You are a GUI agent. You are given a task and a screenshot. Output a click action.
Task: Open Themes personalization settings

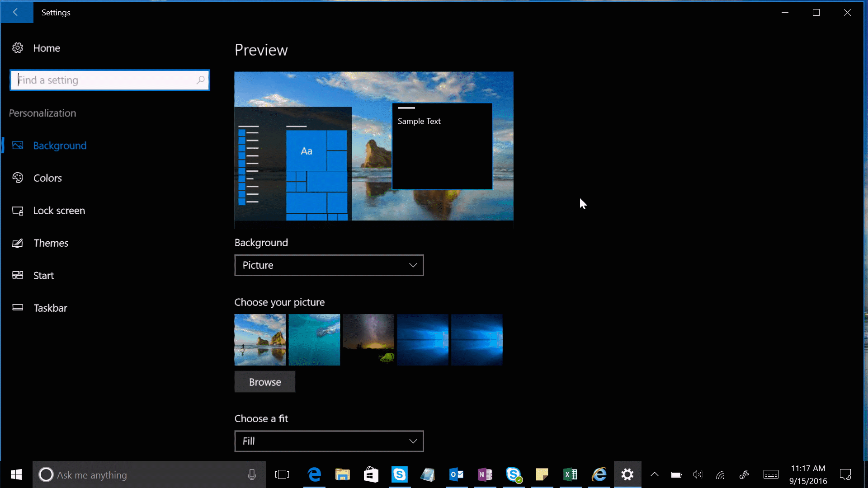(51, 243)
